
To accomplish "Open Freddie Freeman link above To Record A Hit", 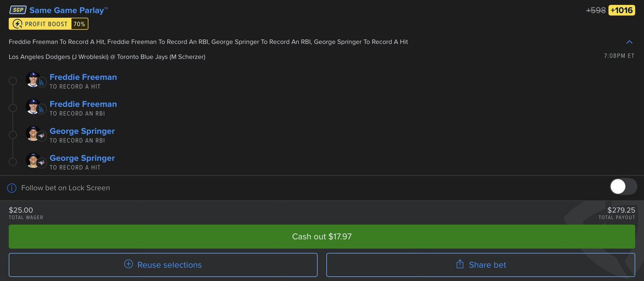I will 83,77.
